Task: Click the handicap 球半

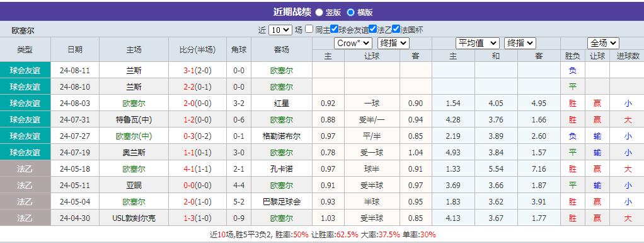Action: [x=372, y=169]
